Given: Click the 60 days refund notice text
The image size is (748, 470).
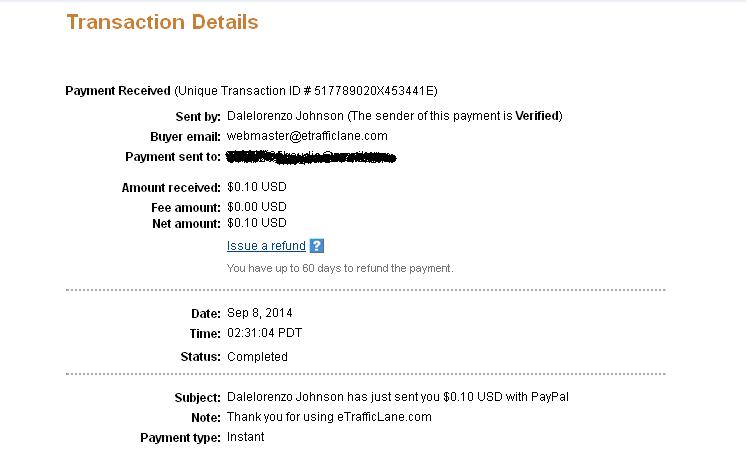Looking at the screenshot, I should coord(340,268).
